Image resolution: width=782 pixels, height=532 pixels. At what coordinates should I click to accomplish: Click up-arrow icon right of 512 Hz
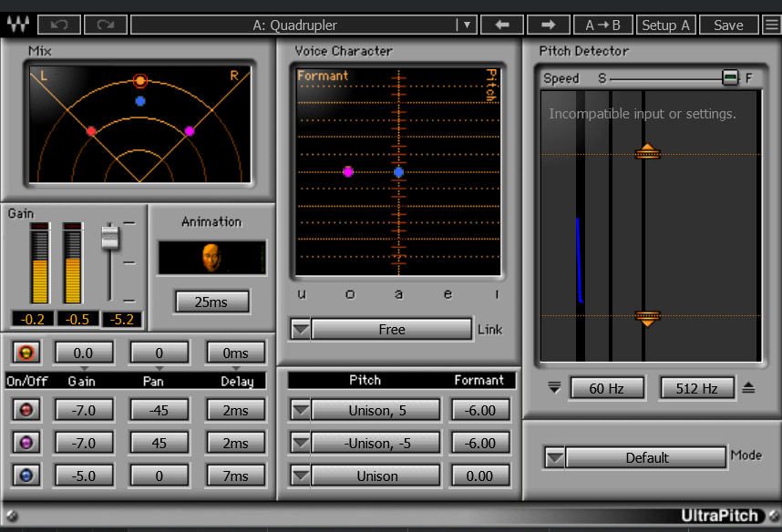tap(748, 387)
